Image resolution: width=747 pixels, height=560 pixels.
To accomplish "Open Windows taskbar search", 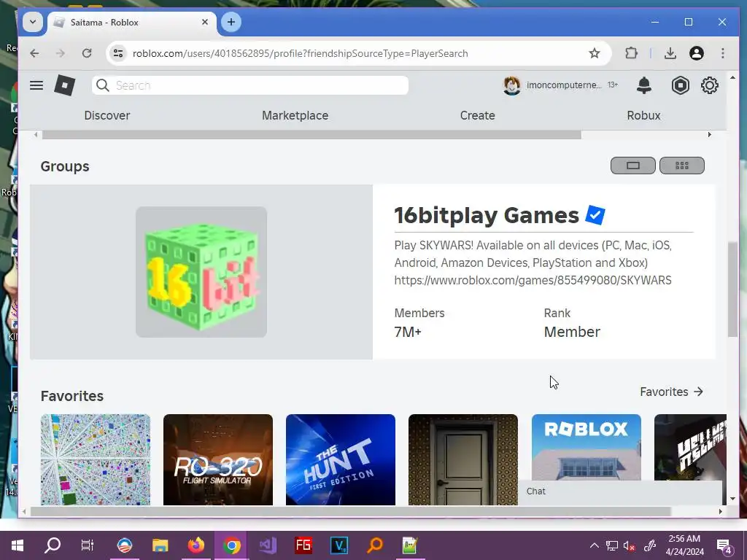I will tap(53, 545).
